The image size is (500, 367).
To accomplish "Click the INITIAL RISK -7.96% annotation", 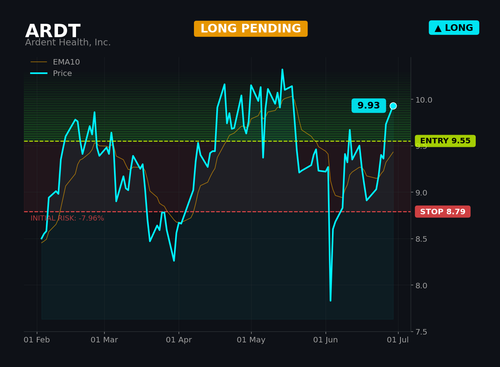I will click(67, 218).
